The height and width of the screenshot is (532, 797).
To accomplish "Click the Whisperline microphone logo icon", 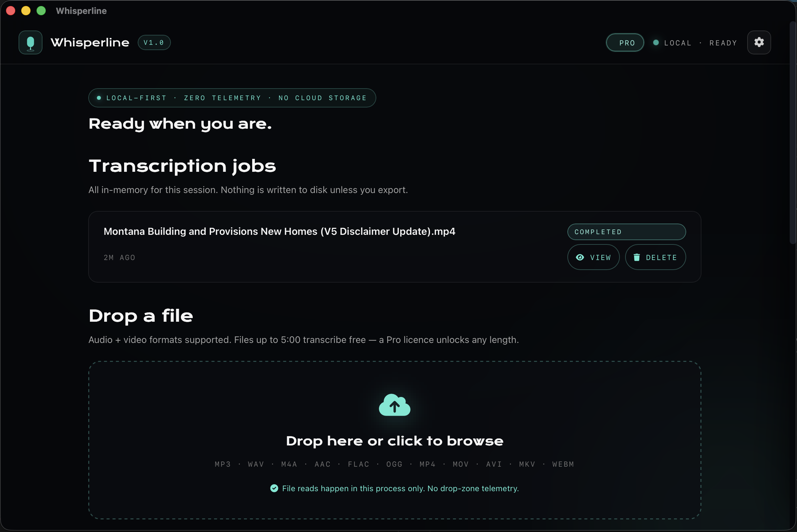I will pyautogui.click(x=31, y=42).
